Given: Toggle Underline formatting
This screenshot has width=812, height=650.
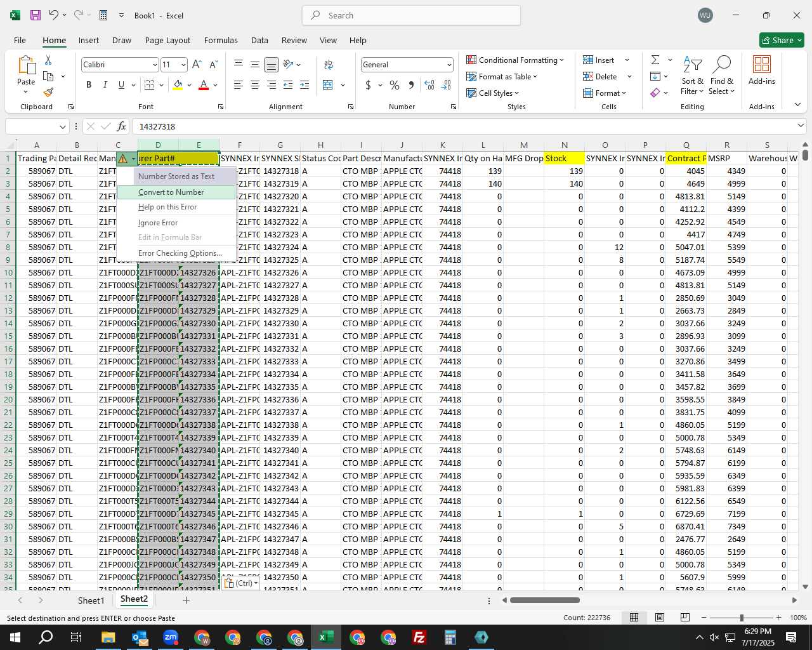Looking at the screenshot, I should coord(121,85).
